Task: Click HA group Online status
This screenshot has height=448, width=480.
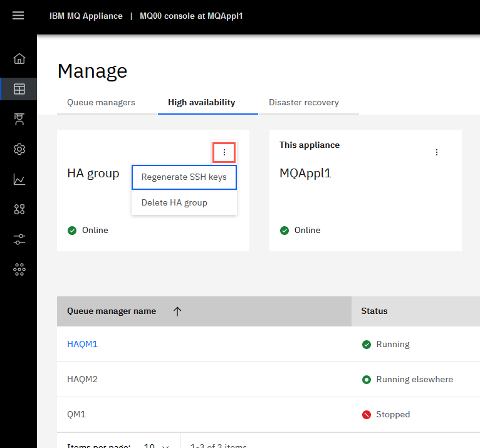Action: click(x=88, y=230)
